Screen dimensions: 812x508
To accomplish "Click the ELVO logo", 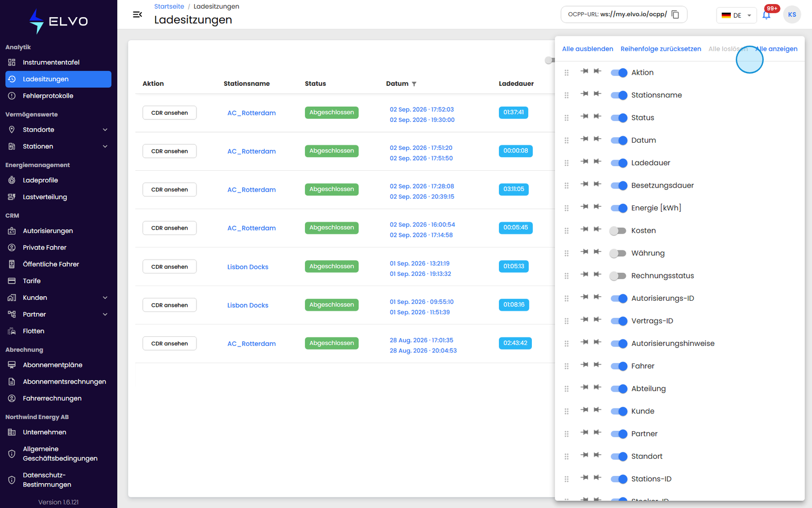I will (x=58, y=21).
